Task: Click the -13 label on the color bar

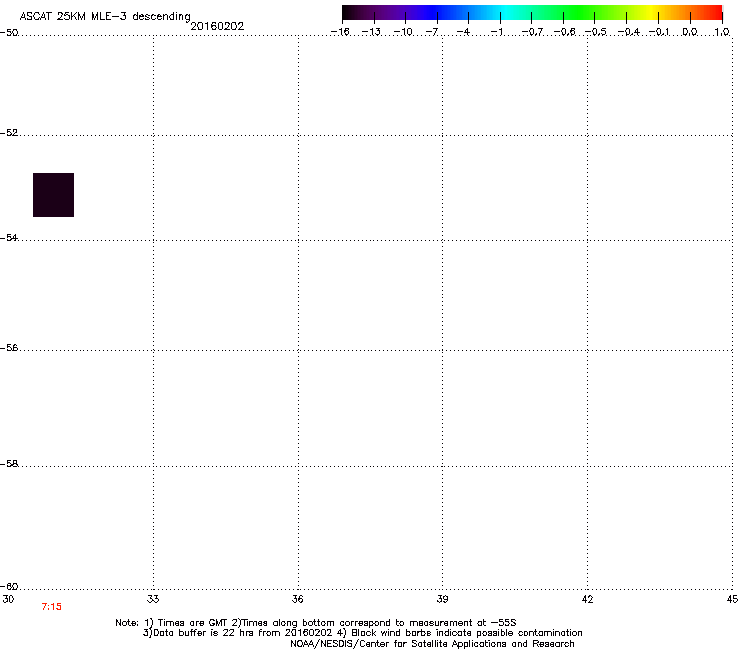Action: (371, 32)
